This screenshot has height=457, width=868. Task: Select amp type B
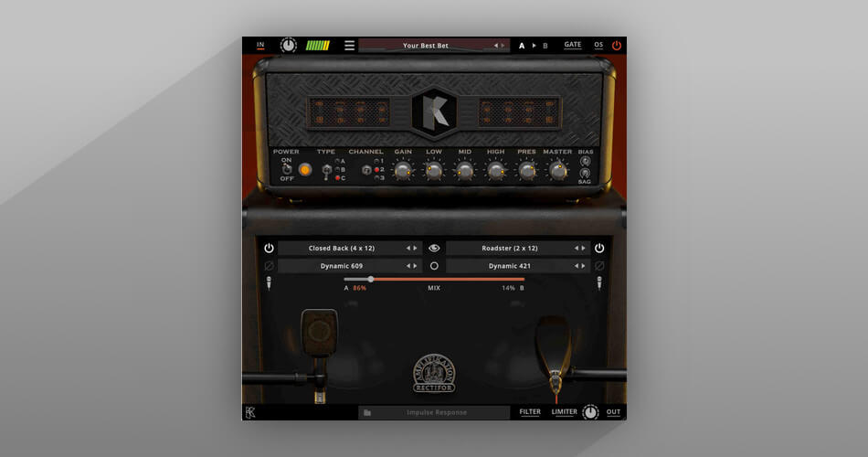[x=341, y=169]
